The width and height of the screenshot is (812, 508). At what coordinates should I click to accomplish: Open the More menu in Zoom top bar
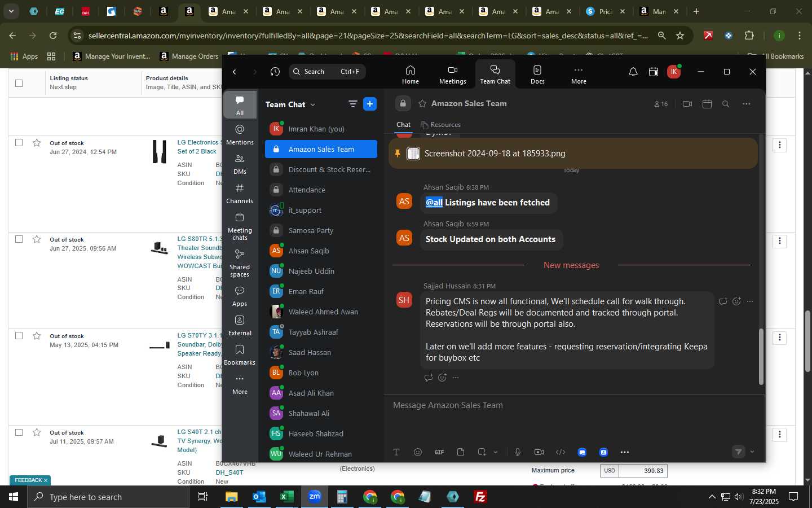(x=578, y=75)
